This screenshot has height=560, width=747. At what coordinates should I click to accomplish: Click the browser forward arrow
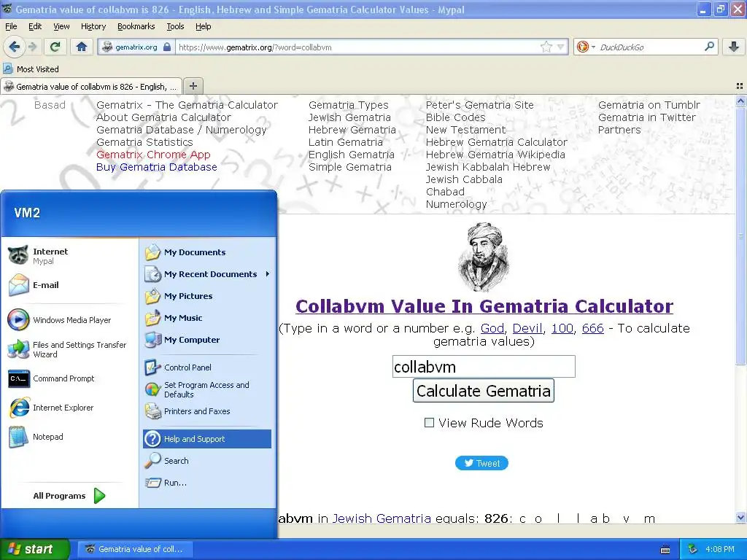coord(32,47)
